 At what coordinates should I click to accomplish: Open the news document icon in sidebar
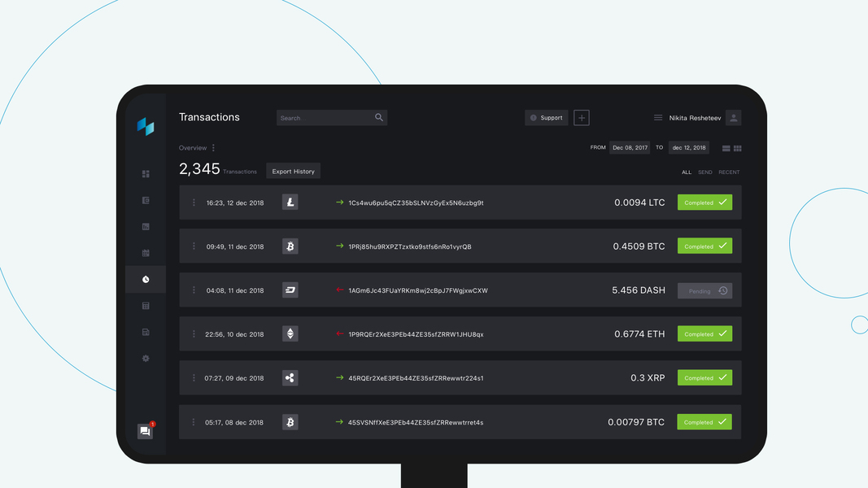[x=146, y=332]
